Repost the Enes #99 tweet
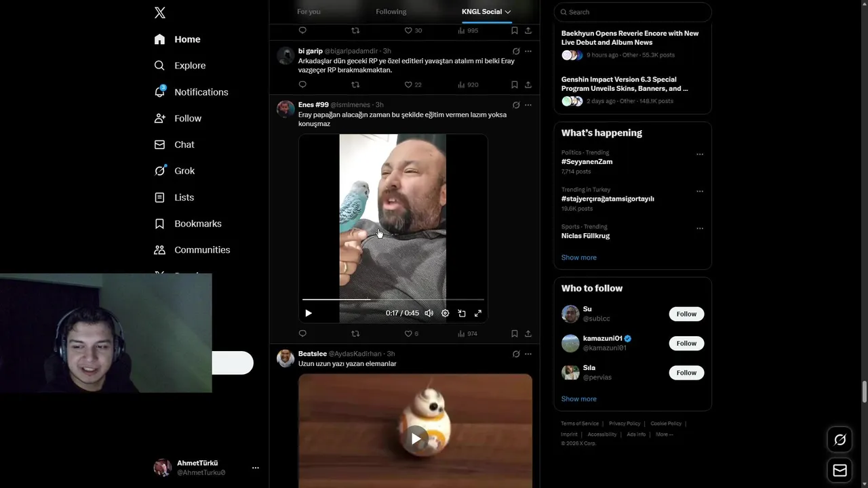This screenshot has width=868, height=488. coord(355,333)
